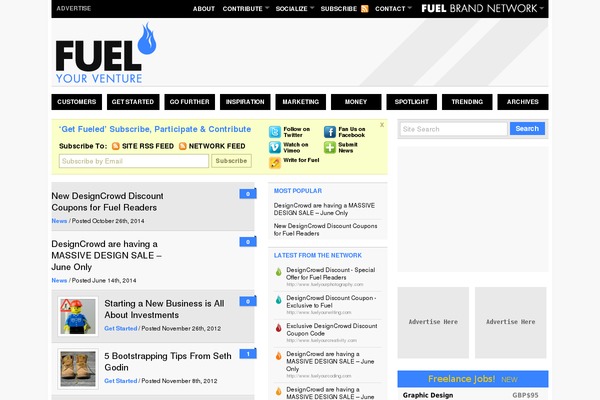Click the left Advertise Here box
The image size is (600, 400).
click(433, 323)
